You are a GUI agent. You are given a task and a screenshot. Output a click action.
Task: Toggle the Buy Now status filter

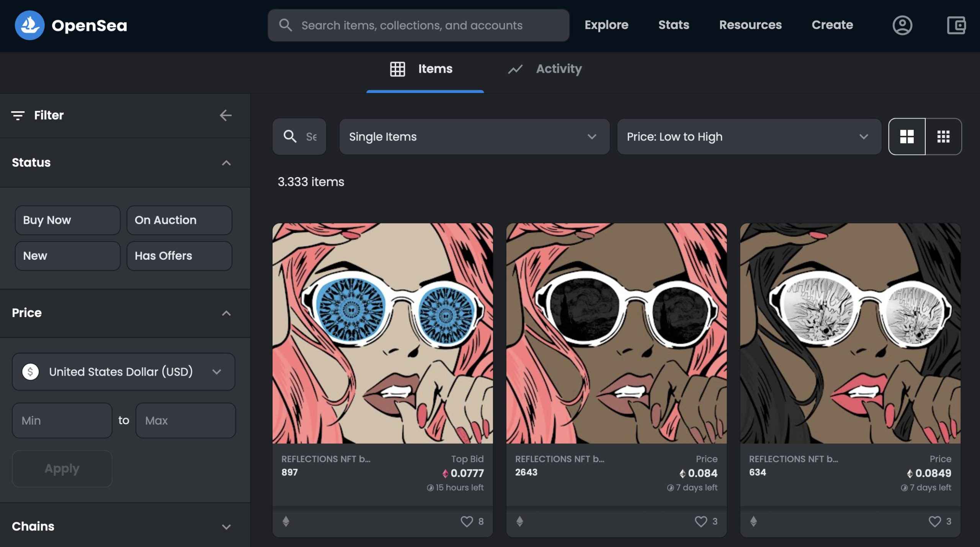(x=68, y=220)
